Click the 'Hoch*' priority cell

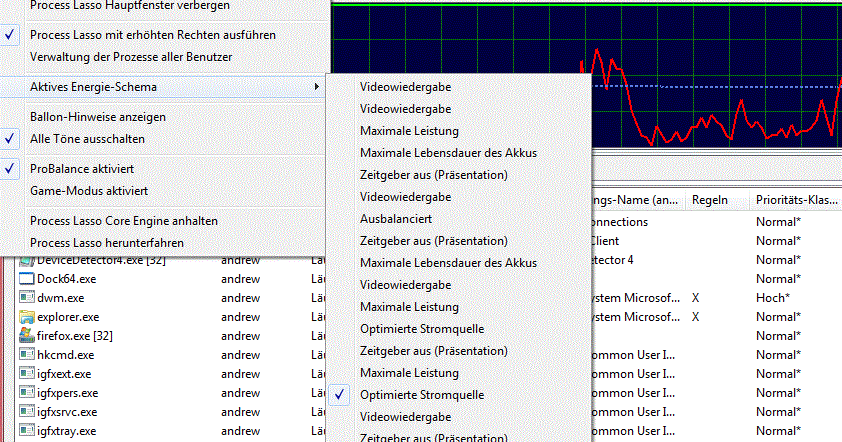coord(773,298)
